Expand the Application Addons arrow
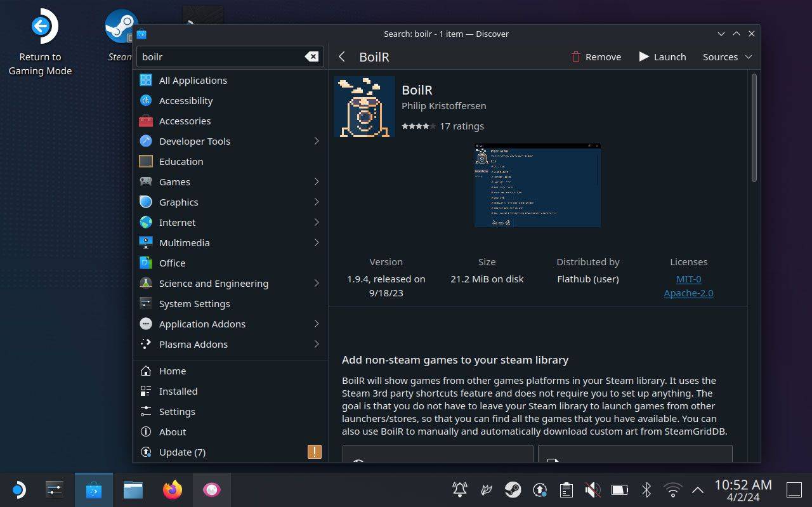Image resolution: width=812 pixels, height=507 pixels. tap(316, 324)
